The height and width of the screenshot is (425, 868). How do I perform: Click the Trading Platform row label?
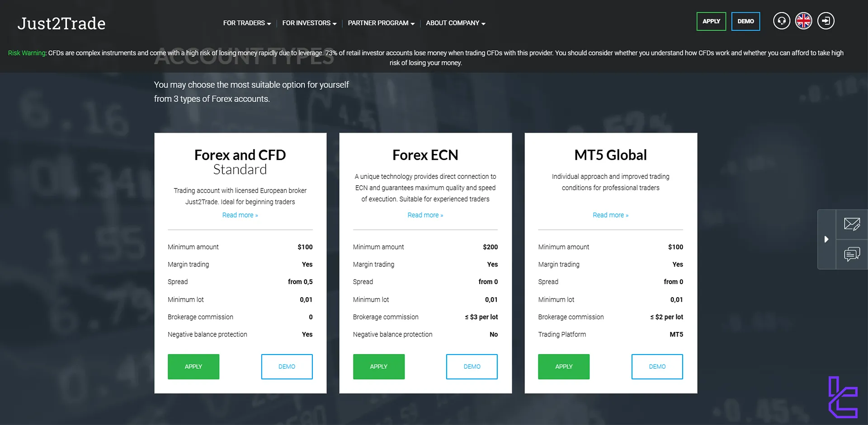click(x=562, y=335)
